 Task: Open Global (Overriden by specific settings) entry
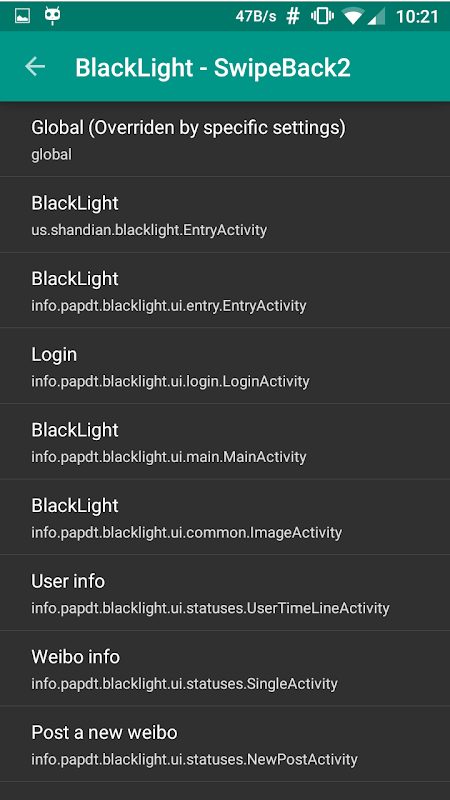(x=225, y=139)
